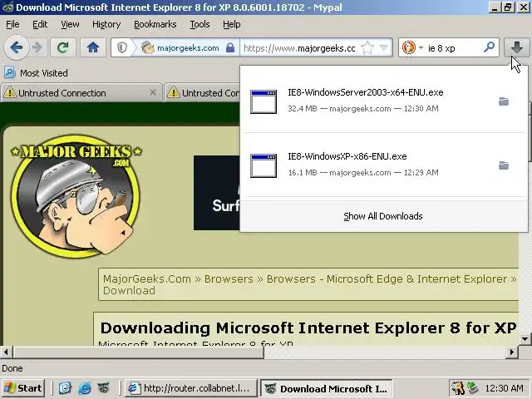Open the Help menu
The width and height of the screenshot is (532, 399).
pos(231,24)
